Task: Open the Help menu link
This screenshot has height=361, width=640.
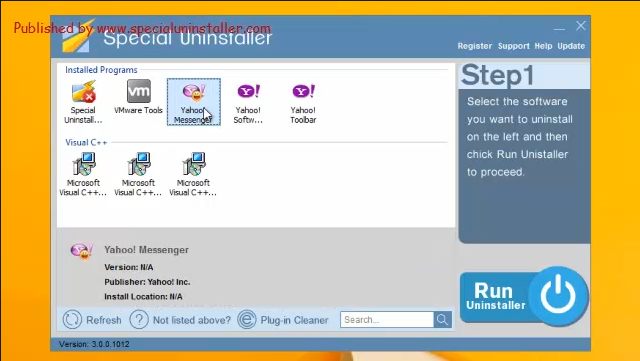Action: coord(543,46)
